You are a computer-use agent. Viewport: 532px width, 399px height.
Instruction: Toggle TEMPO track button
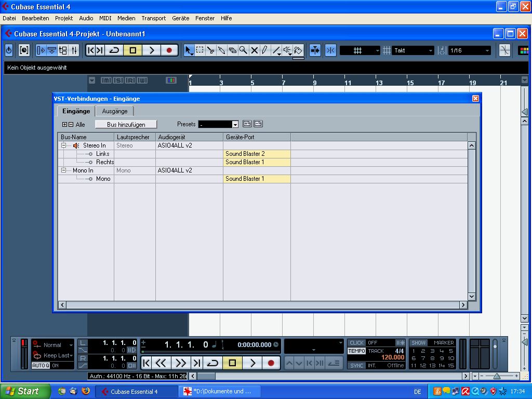[356, 351]
